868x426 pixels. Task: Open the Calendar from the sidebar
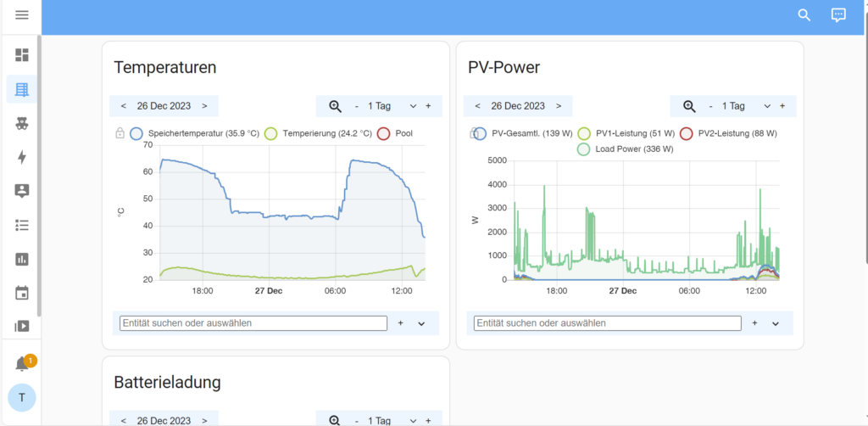(22, 293)
